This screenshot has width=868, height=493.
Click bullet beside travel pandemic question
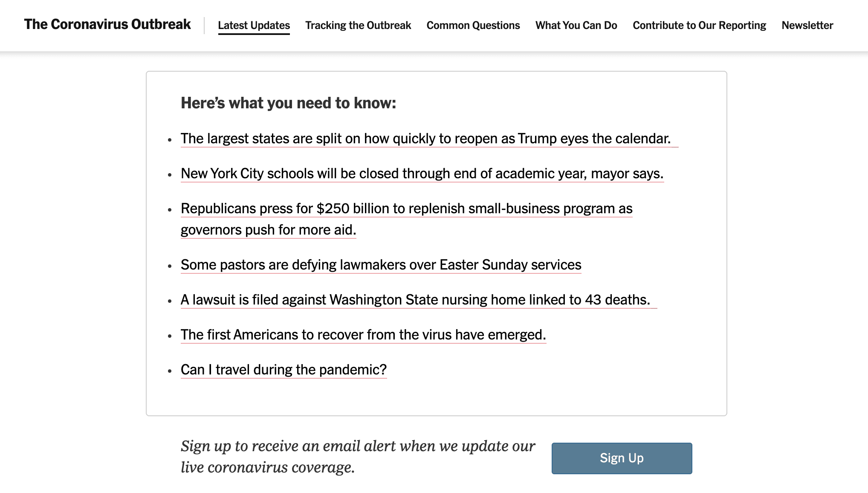(170, 371)
